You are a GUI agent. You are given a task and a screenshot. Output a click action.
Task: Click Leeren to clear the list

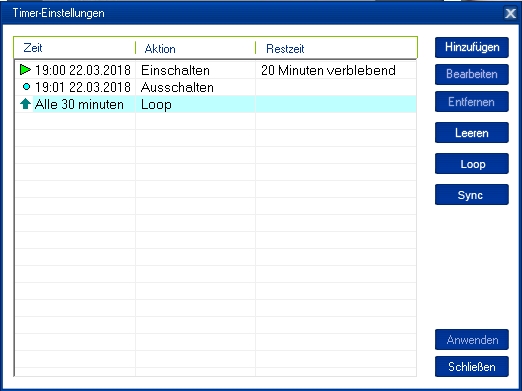click(472, 133)
